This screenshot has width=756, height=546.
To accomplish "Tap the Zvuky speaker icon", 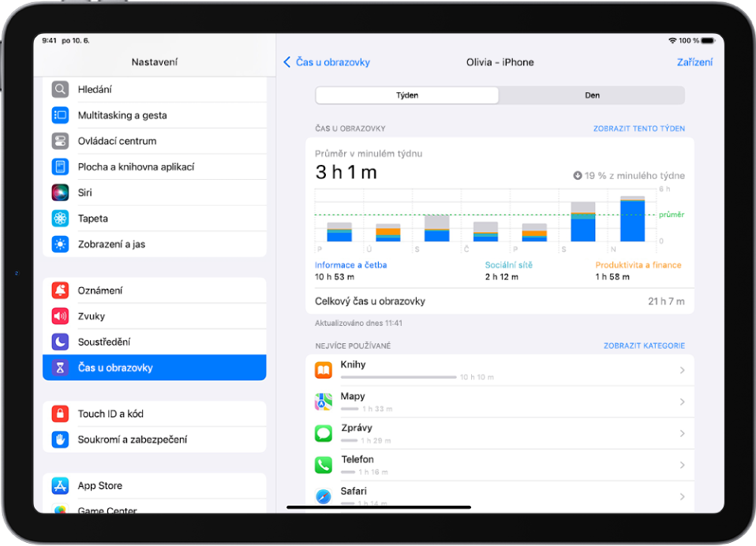I will [x=60, y=316].
